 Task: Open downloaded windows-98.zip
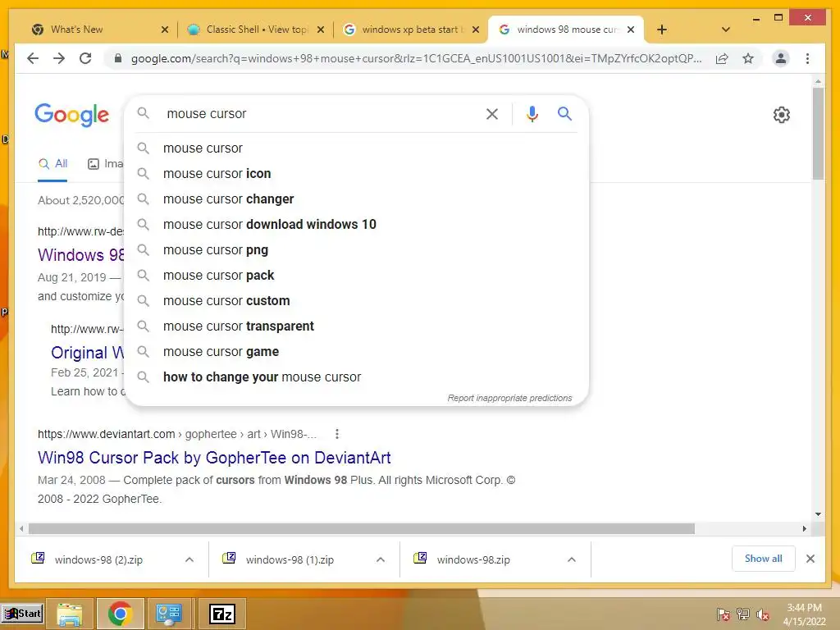473,559
